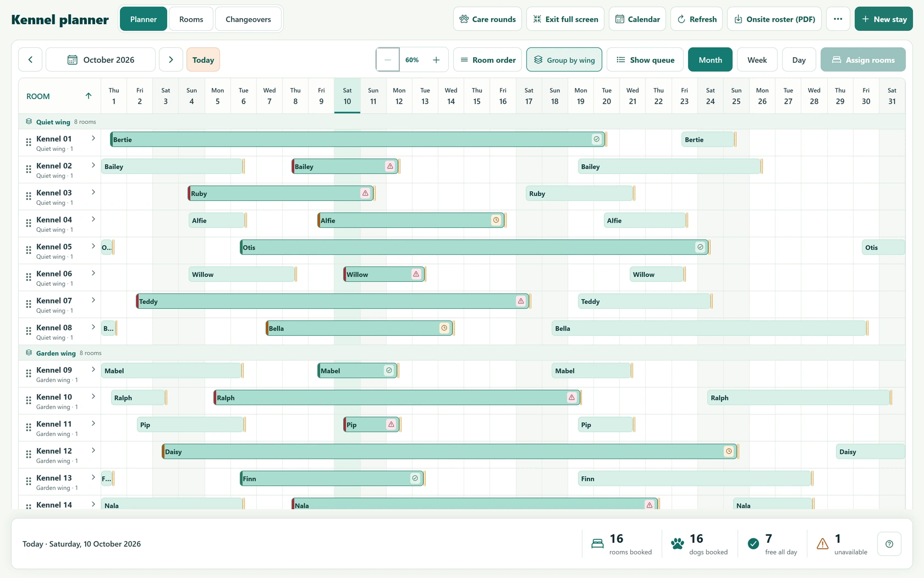Expand the Kennel 04 row chevron
Screen dimensions: 924x578
coord(94,219)
